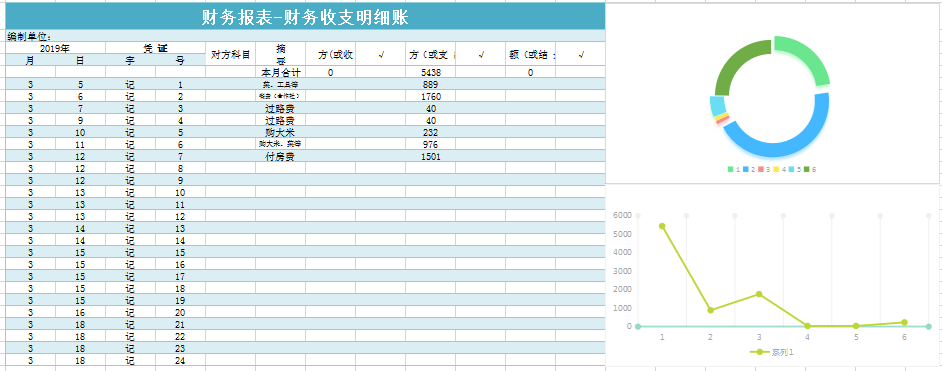The image size is (942, 371).
Task: Click the 付房费 summary cell
Action: (281, 156)
